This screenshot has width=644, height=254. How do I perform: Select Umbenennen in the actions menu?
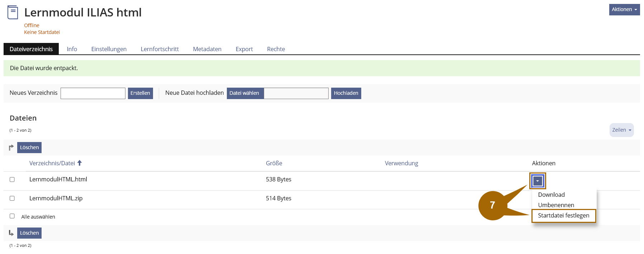(x=556, y=205)
